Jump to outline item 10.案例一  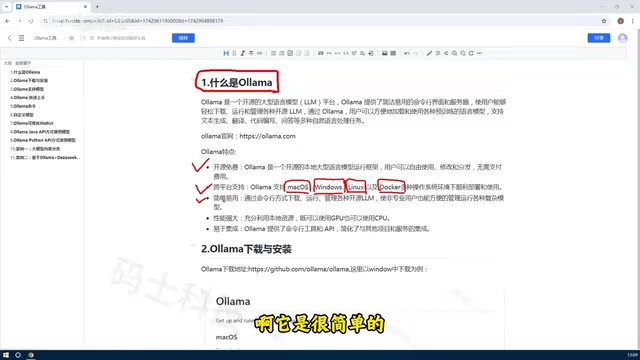click(x=35, y=149)
